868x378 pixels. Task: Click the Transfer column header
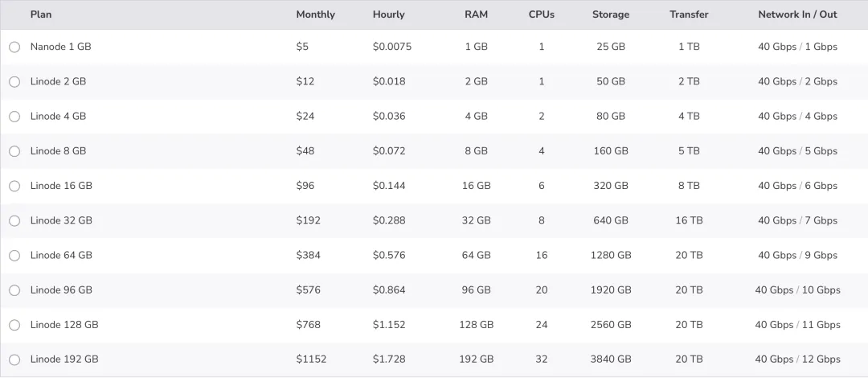689,14
